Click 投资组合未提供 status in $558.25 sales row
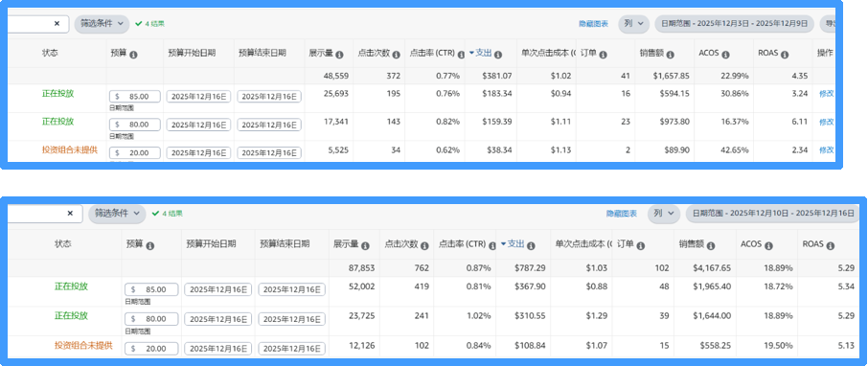Screen dimensions: 868x366 (x=83, y=345)
